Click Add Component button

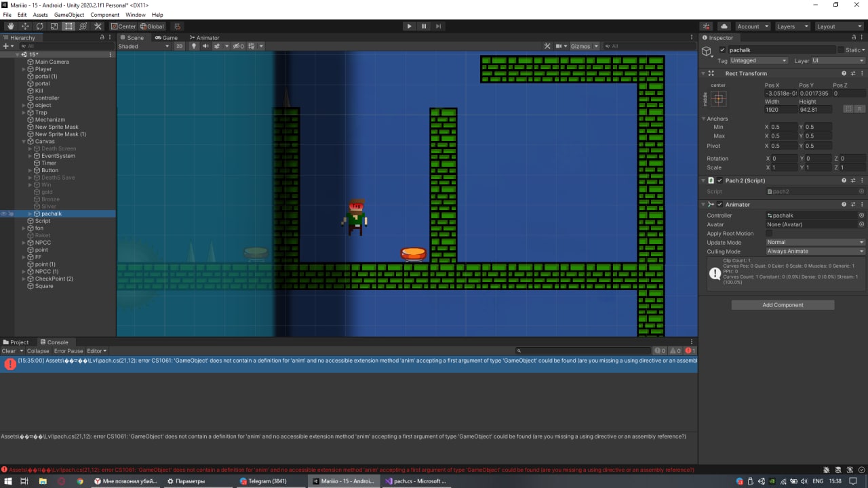783,305
